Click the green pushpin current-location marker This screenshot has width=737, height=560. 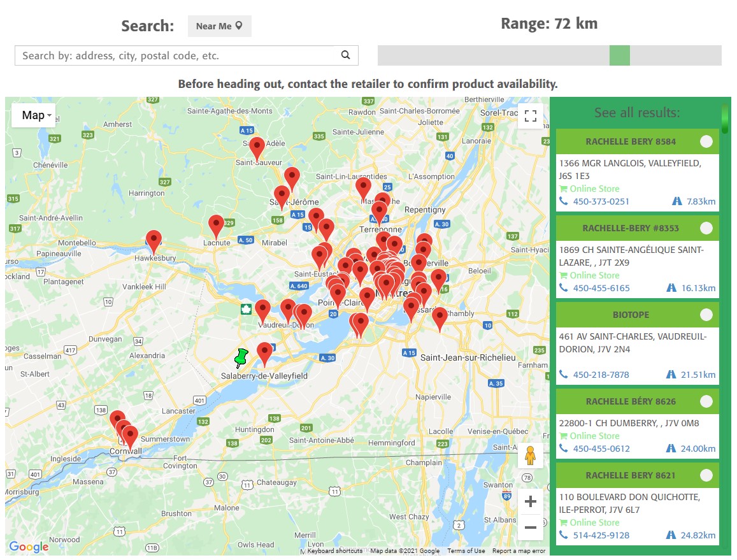pyautogui.click(x=241, y=358)
